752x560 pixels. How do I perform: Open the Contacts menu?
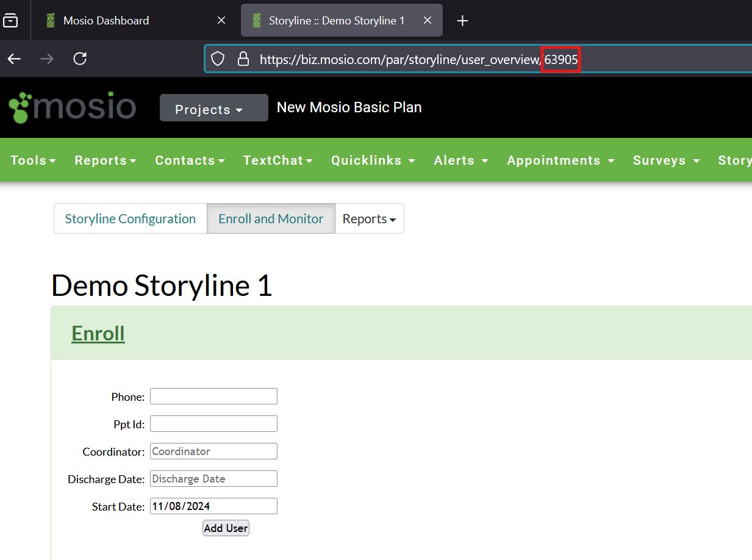190,160
